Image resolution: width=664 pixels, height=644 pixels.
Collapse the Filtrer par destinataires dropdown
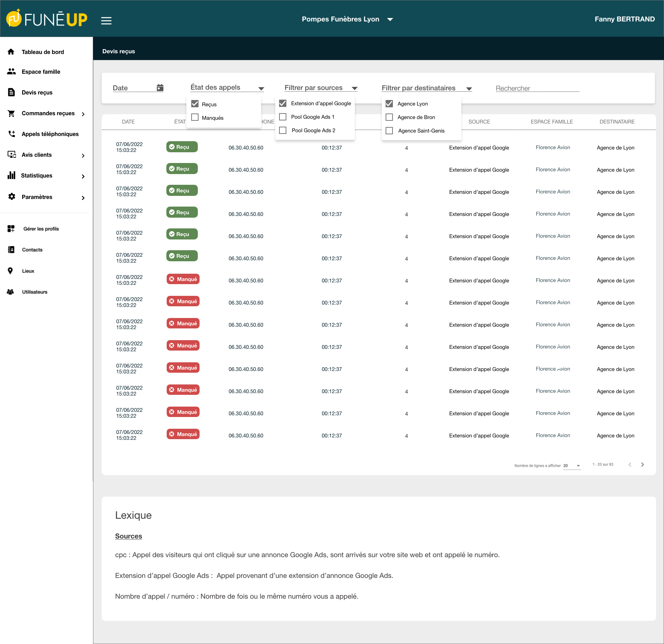469,89
